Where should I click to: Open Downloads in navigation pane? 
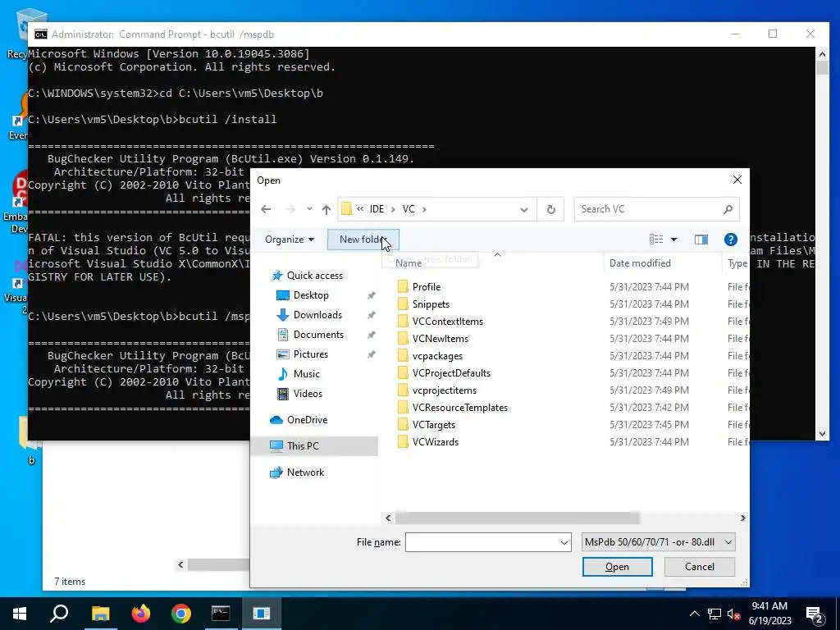pos(317,315)
